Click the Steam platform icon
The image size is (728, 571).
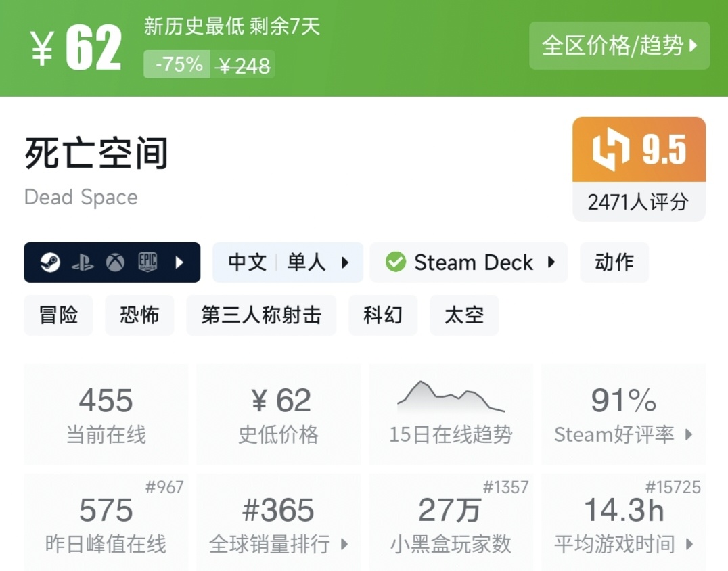tap(50, 262)
